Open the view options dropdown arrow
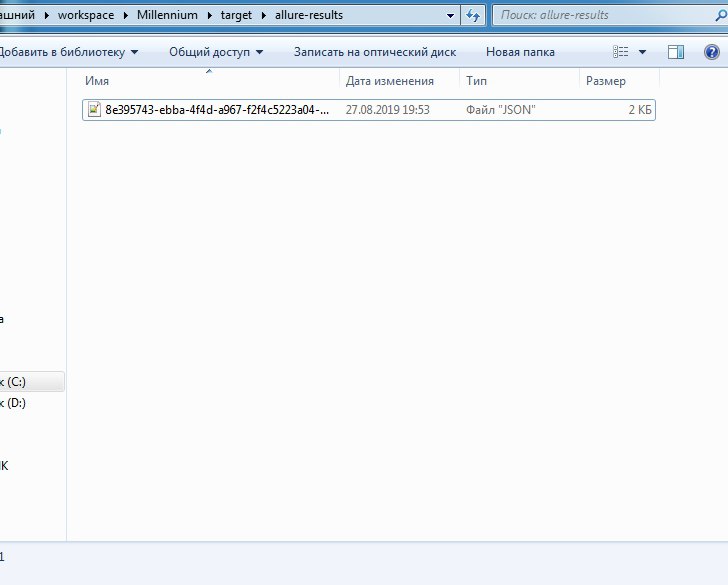 (x=643, y=52)
